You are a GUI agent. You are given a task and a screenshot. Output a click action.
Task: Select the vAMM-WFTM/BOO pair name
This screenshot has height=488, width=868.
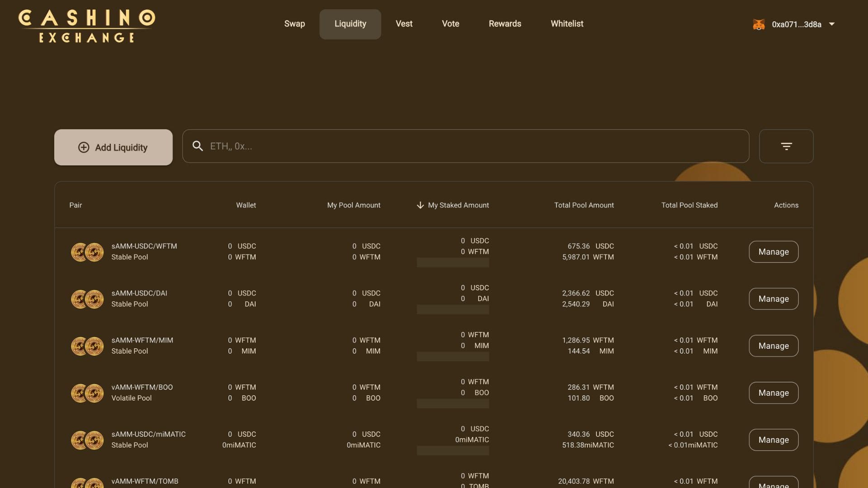point(142,387)
